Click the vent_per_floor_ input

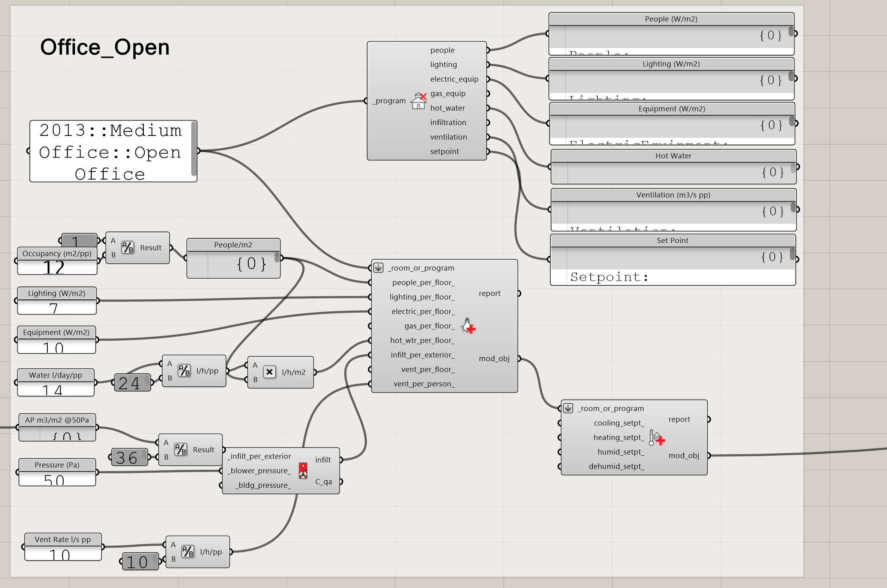(x=428, y=369)
